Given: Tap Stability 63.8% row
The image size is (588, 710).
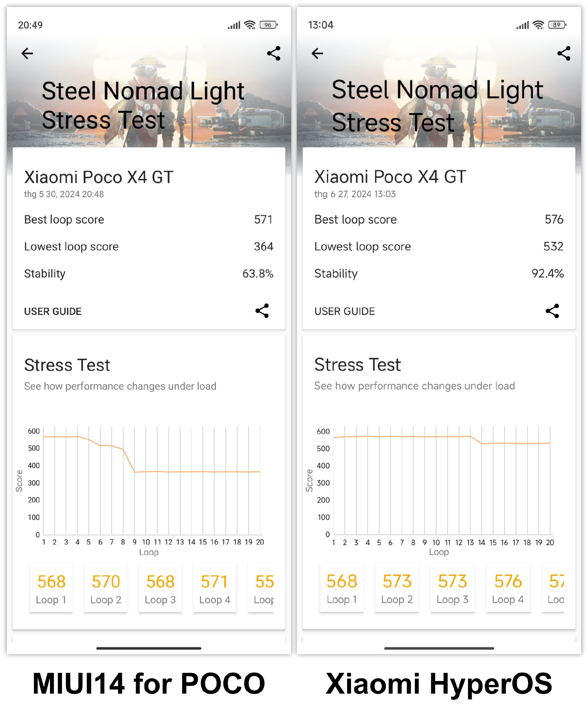Looking at the screenshot, I should coord(149,274).
